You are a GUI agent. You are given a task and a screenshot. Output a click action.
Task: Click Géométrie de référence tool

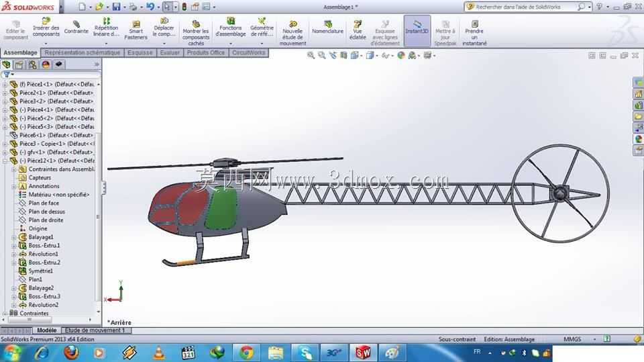tap(262, 28)
